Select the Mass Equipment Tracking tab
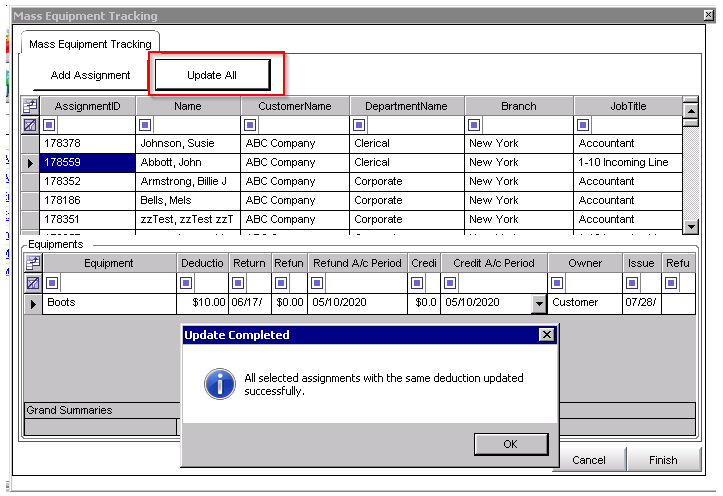The image size is (723, 496). click(x=90, y=44)
